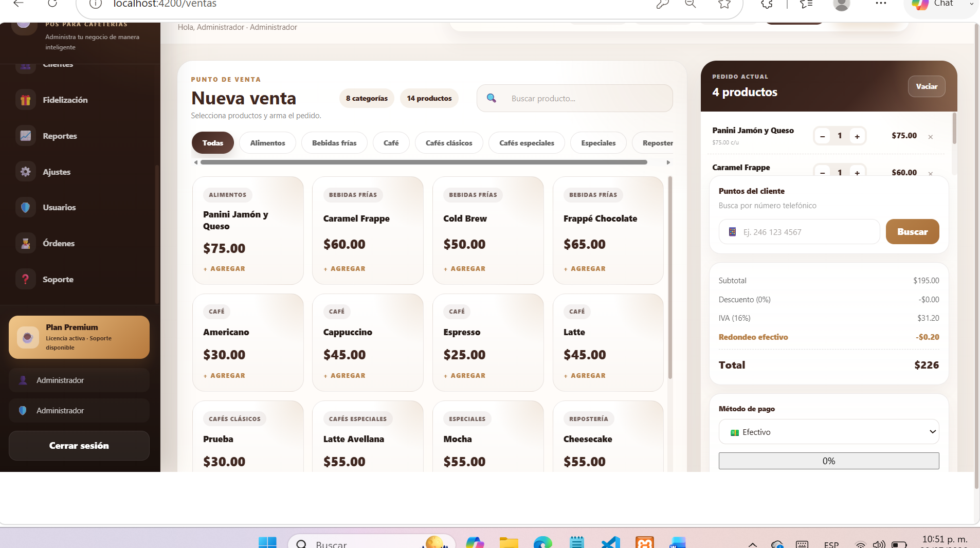Filter by the Bebidas frías category
980x548 pixels.
pos(334,143)
